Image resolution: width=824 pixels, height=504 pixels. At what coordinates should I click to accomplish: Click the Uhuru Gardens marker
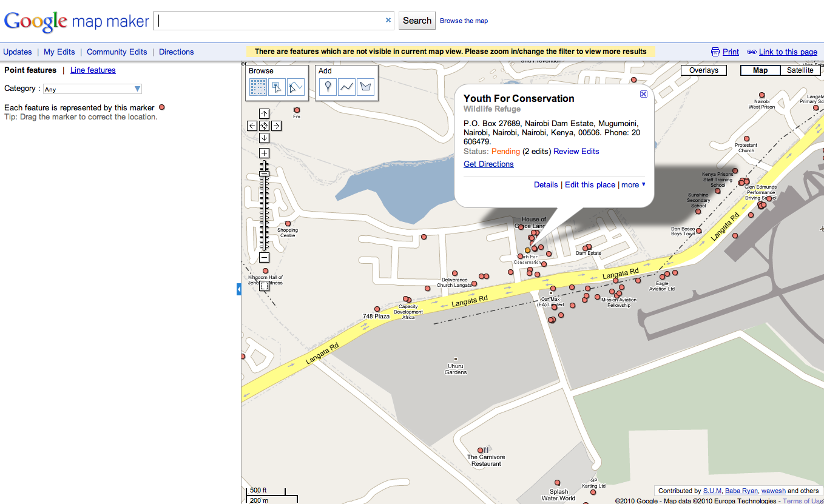[456, 359]
